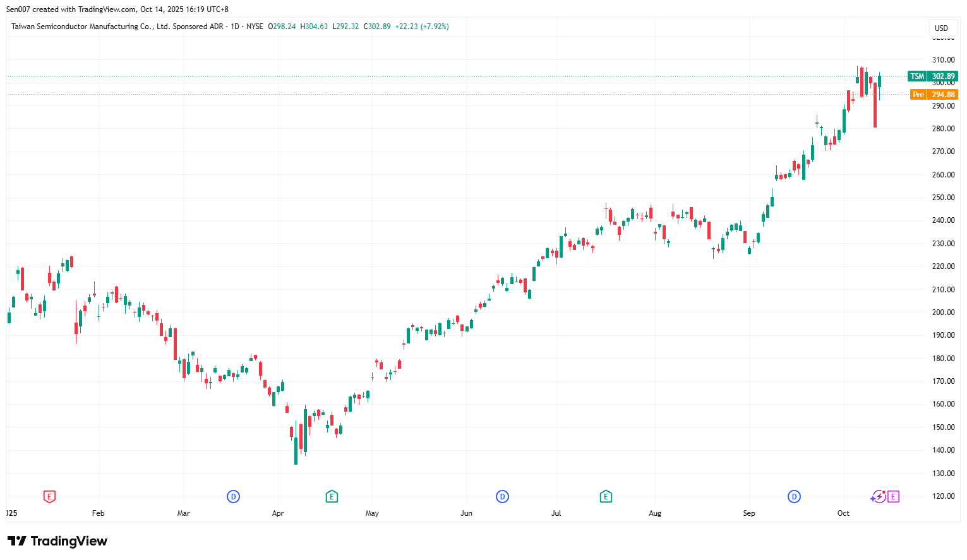Click the TradingView logo

click(57, 541)
